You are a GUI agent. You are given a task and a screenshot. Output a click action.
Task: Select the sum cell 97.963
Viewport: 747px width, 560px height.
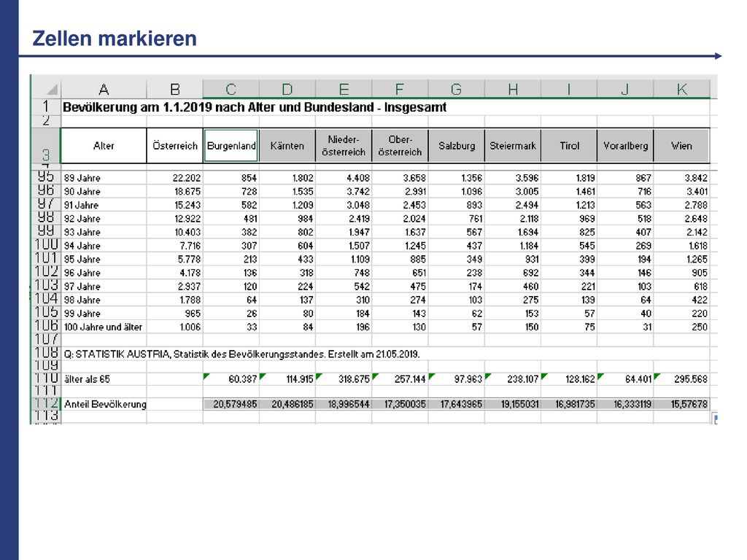pyautogui.click(x=457, y=379)
